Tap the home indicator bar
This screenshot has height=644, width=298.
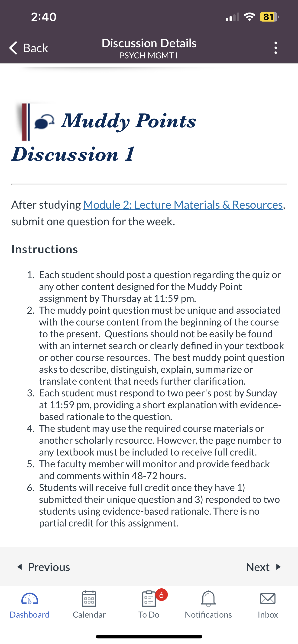[x=149, y=637]
